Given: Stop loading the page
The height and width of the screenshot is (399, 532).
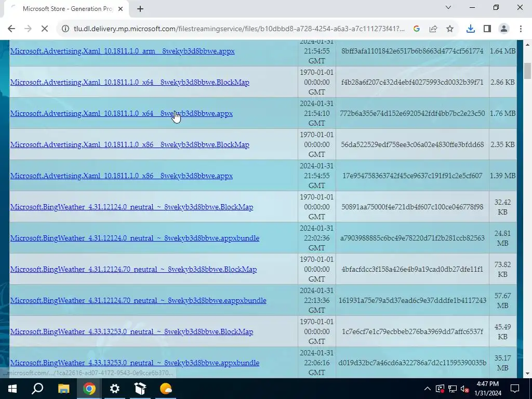Looking at the screenshot, I should pos(45,29).
